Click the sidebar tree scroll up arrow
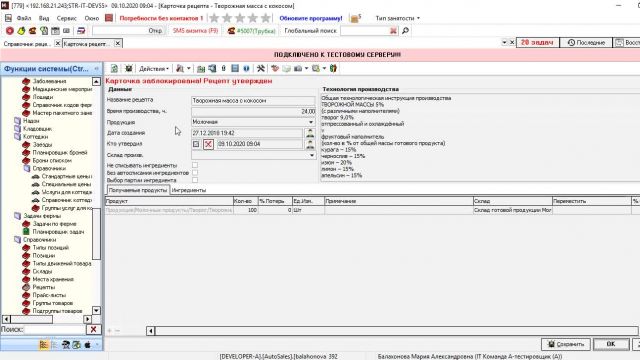Image resolution: width=640 pixels, height=360 pixels. (96, 82)
